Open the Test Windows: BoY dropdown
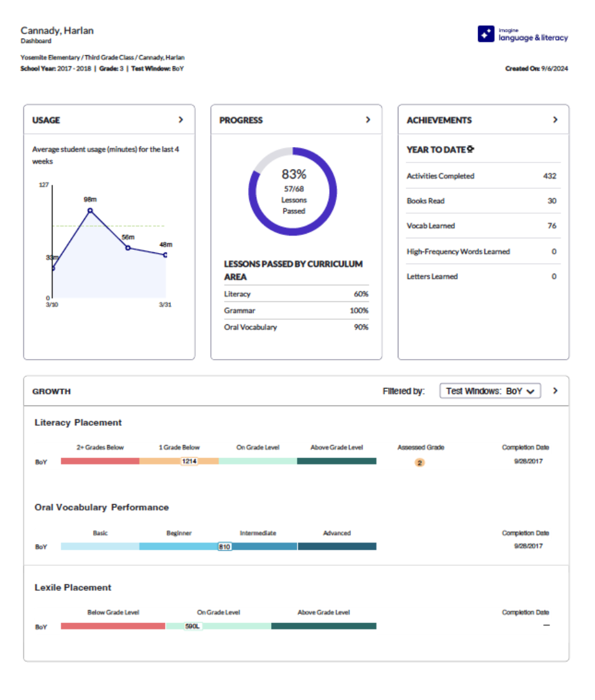The height and width of the screenshot is (700, 595). 490,391
